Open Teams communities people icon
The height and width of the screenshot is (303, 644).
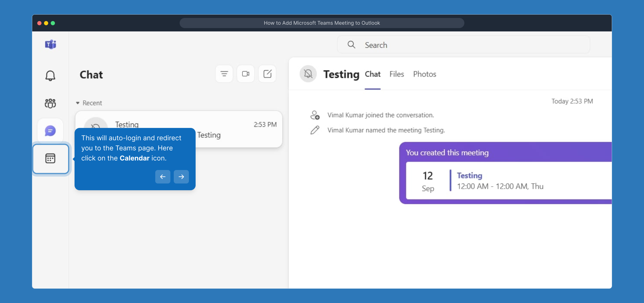coord(50,103)
